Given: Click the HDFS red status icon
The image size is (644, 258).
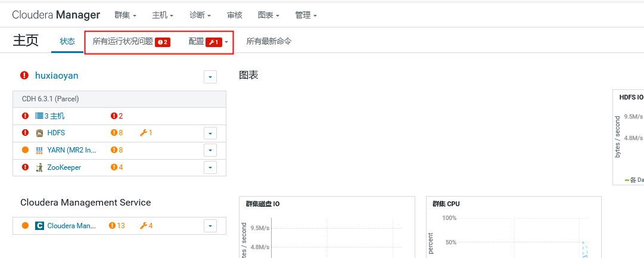Looking at the screenshot, I should (x=26, y=133).
